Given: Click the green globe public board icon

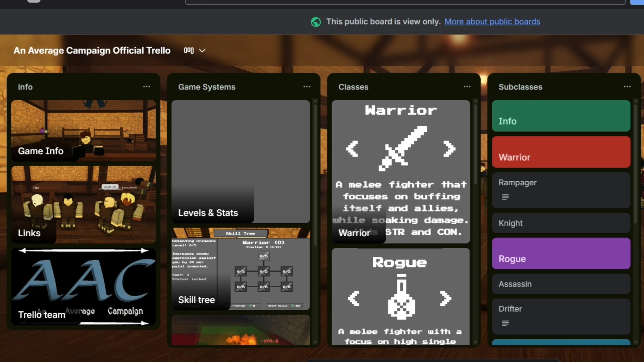Looking at the screenshot, I should coord(316,22).
